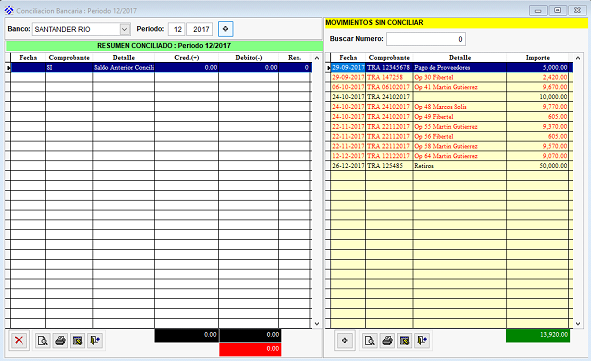Click the Buscar Numero input field
Image resolution: width=592 pixels, height=361 pixels.
click(x=426, y=39)
